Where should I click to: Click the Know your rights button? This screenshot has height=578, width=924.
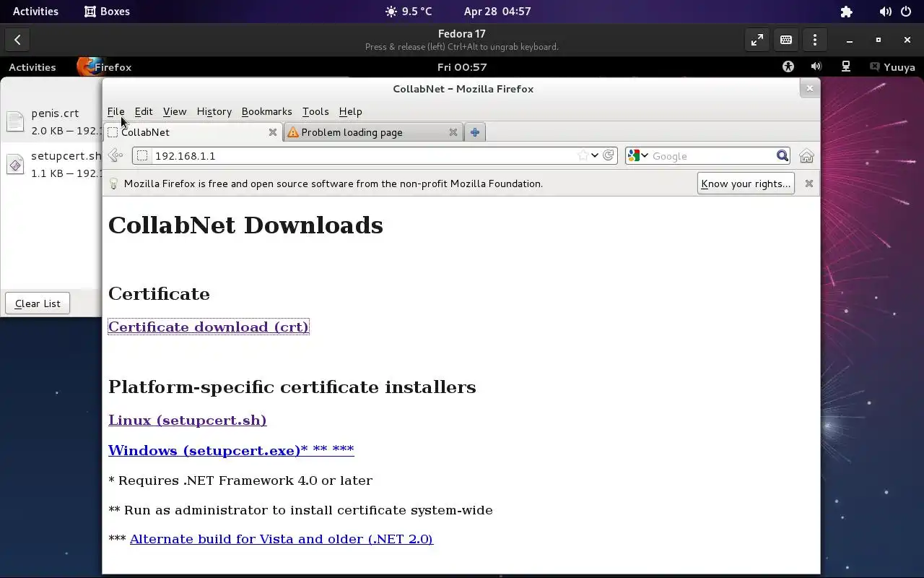tap(746, 184)
